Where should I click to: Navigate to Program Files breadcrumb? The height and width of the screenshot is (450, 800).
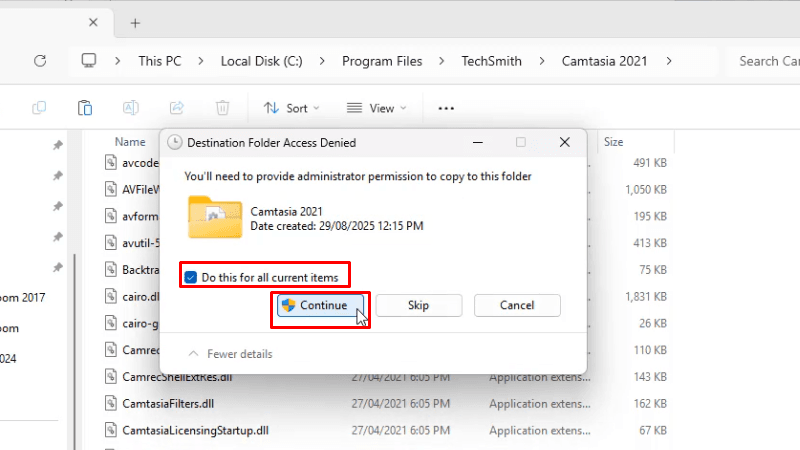(x=381, y=61)
